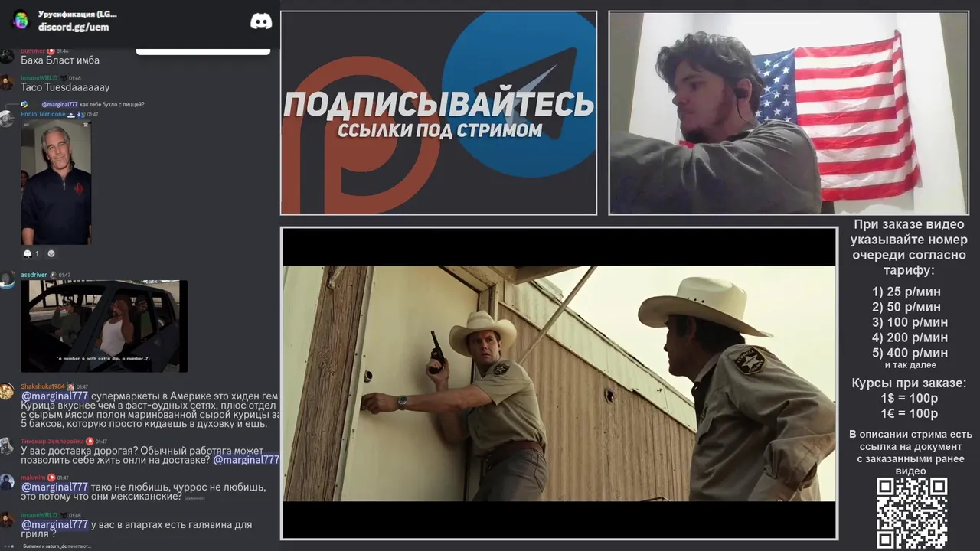Click the Discord logo in the overlay header

tap(261, 21)
